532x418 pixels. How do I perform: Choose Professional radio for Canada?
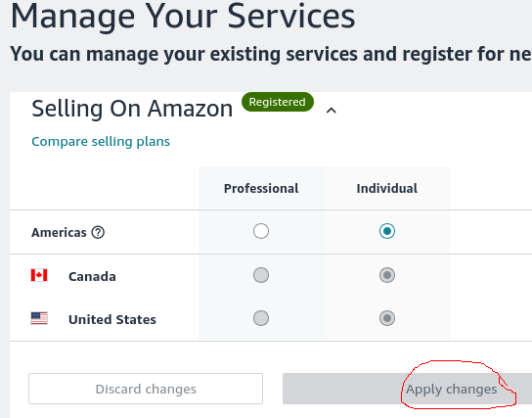click(261, 275)
